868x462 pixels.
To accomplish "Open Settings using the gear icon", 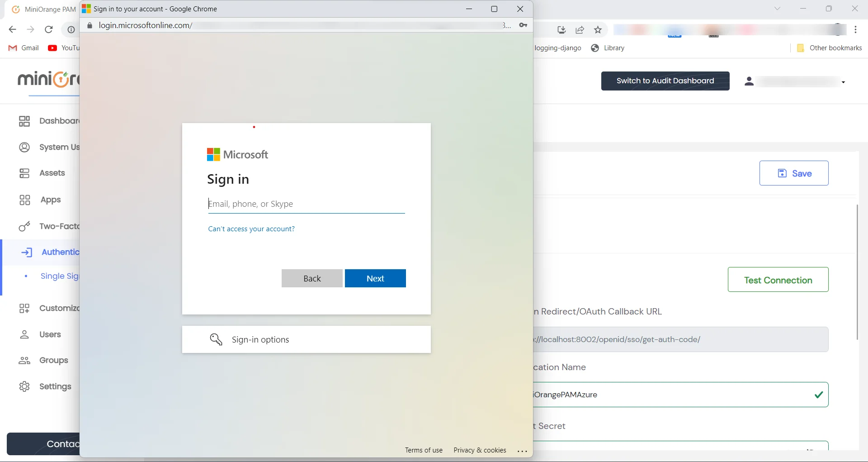I will (x=25, y=386).
